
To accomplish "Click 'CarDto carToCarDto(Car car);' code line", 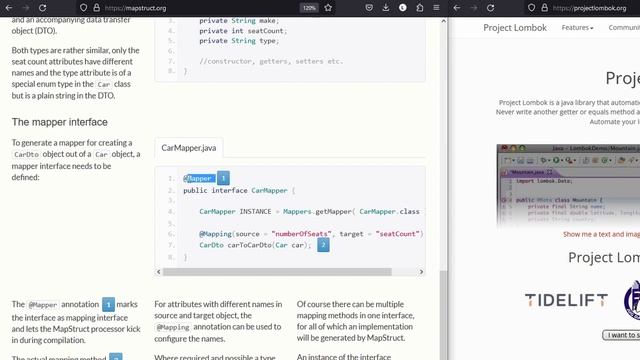I will click(255, 245).
